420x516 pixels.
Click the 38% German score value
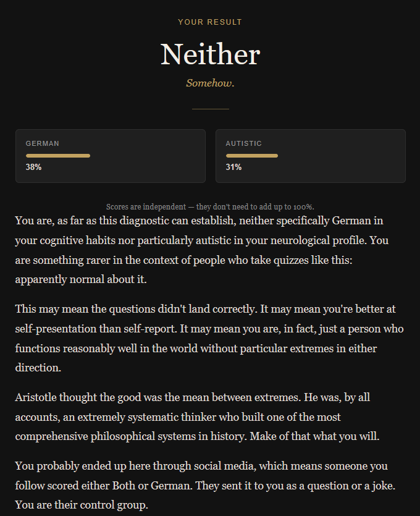point(33,167)
